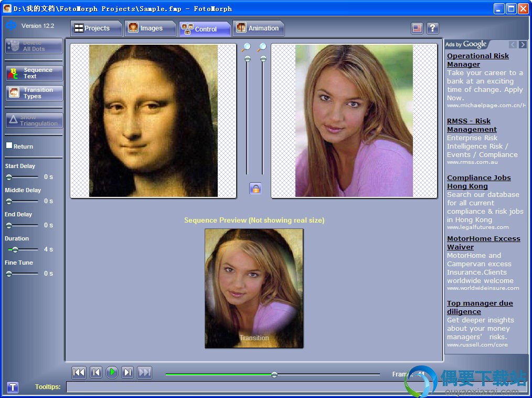The image size is (532, 398).
Task: Click right image zoom magnifier icon
Action: (x=262, y=47)
